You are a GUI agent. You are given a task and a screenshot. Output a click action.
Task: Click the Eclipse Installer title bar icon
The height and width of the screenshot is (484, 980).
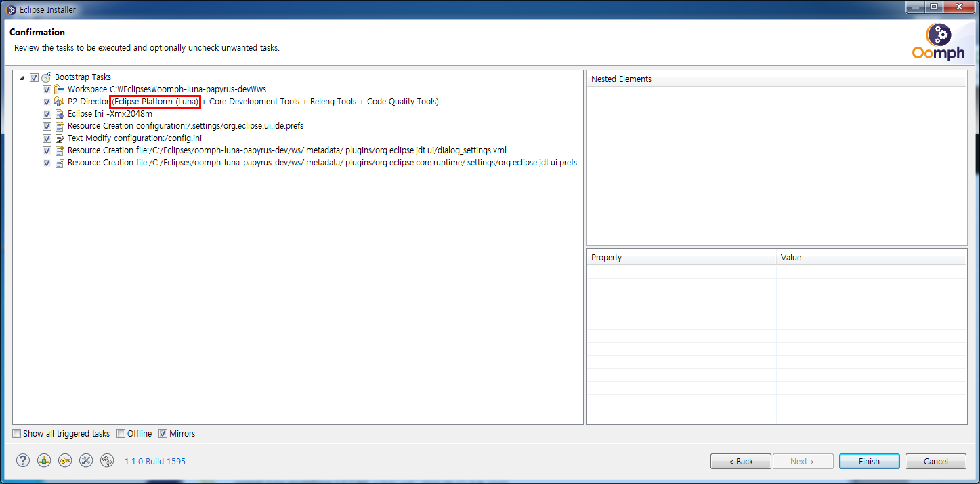(11, 9)
